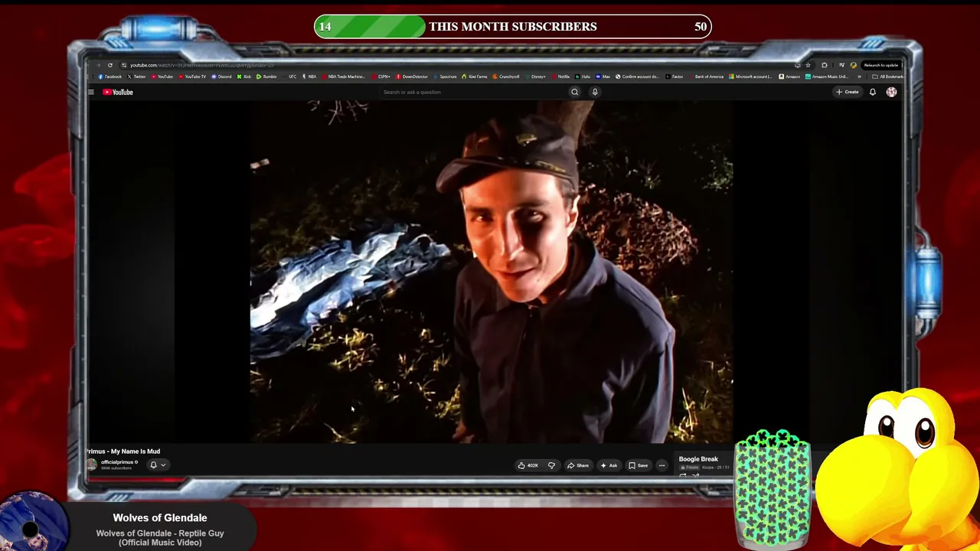Open the Factor bookmark
This screenshot has width=980, height=551.
674,77
